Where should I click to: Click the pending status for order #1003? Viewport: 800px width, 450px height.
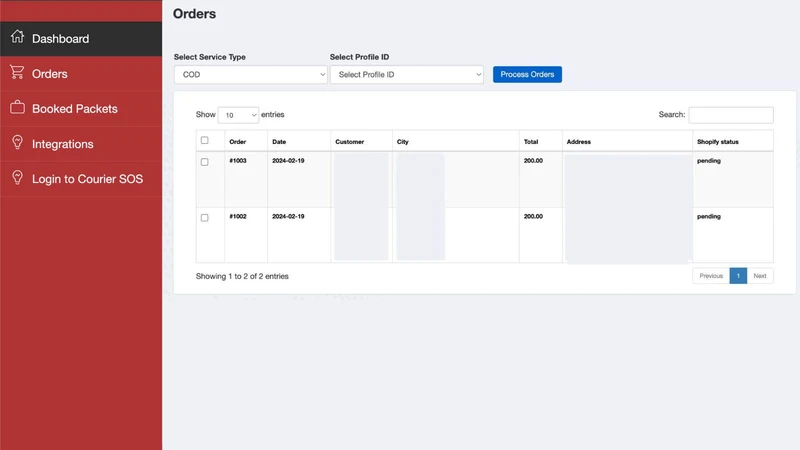click(709, 161)
